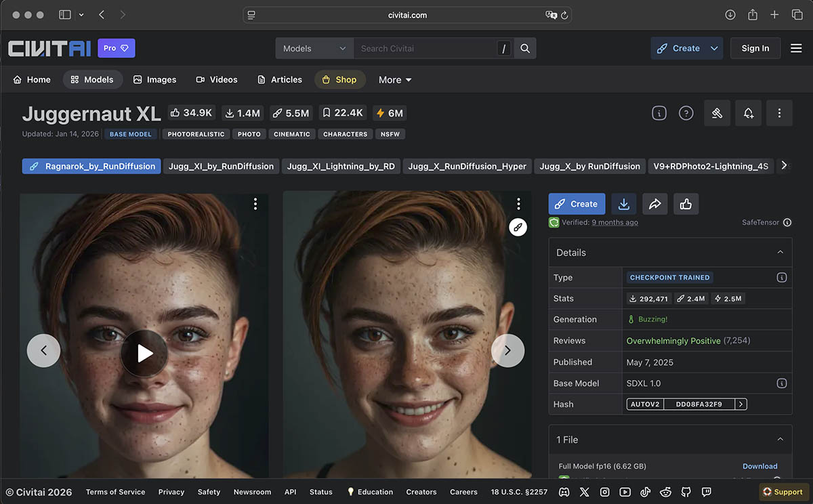
Task: Switch to the Images tab
Action: coord(154,80)
